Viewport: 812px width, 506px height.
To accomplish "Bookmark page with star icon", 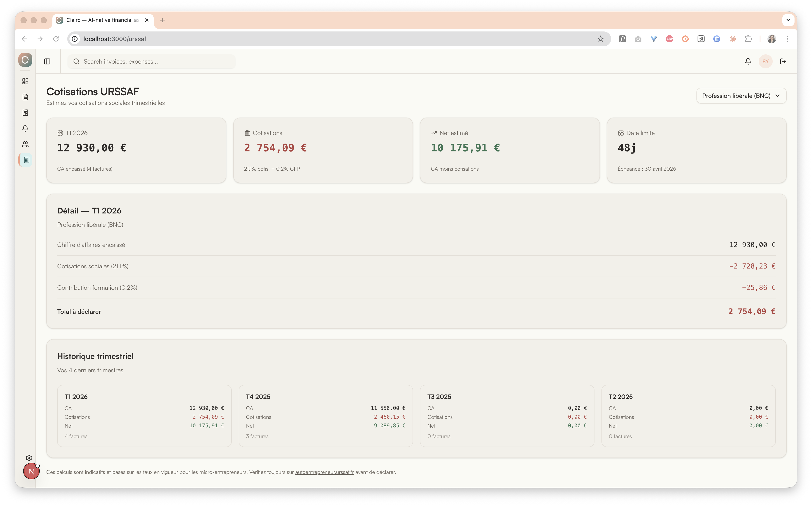I will (x=601, y=39).
